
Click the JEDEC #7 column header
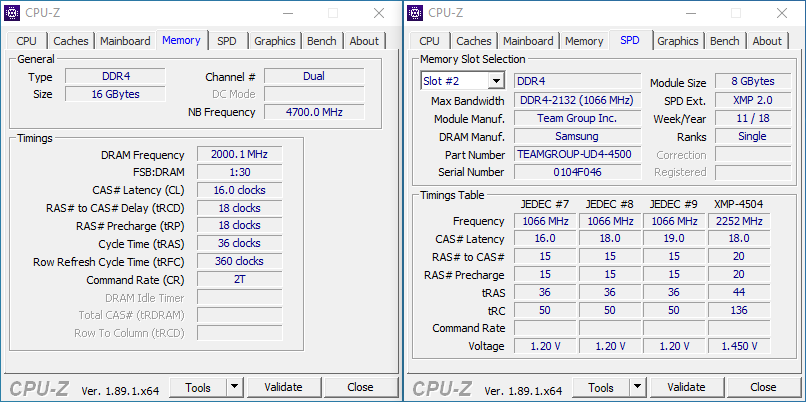pos(545,204)
